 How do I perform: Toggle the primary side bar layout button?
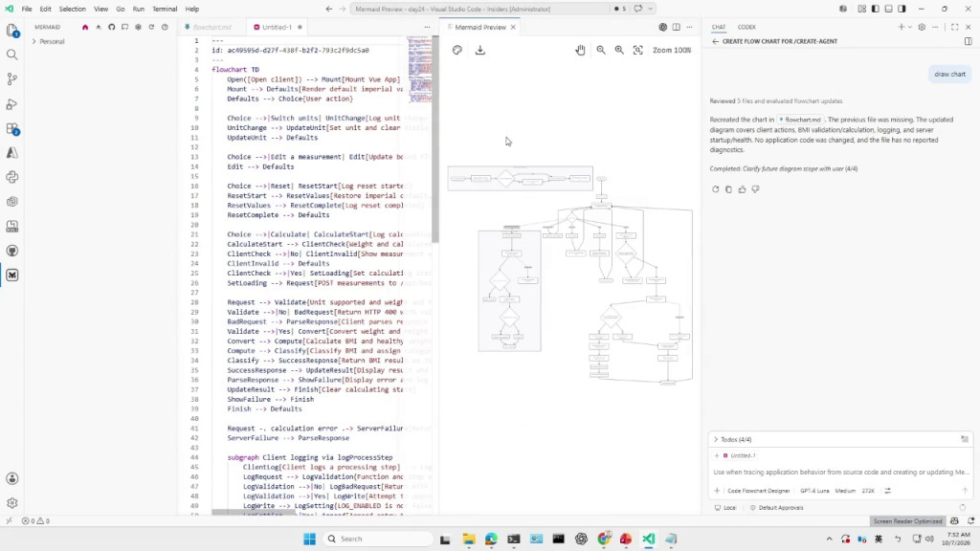[875, 9]
